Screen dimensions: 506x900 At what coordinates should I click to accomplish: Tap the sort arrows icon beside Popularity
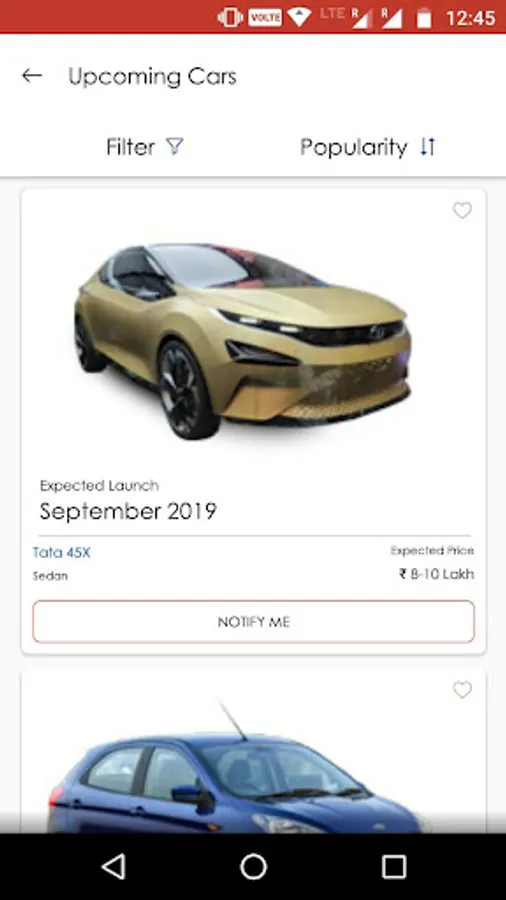(x=427, y=146)
